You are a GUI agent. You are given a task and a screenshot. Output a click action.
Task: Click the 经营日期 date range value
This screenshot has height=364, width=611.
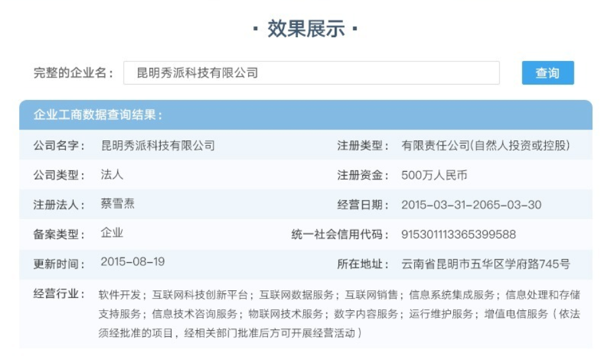tap(471, 205)
